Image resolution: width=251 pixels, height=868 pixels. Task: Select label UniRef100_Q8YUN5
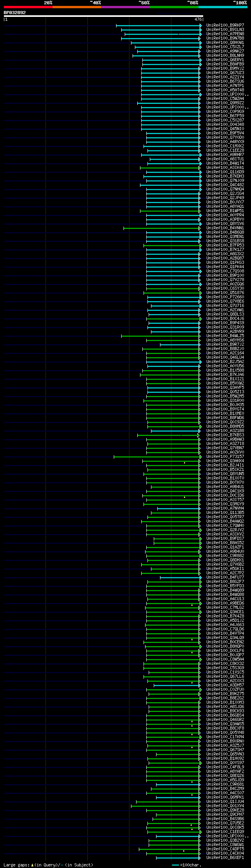pyautogui.click(x=225, y=474)
